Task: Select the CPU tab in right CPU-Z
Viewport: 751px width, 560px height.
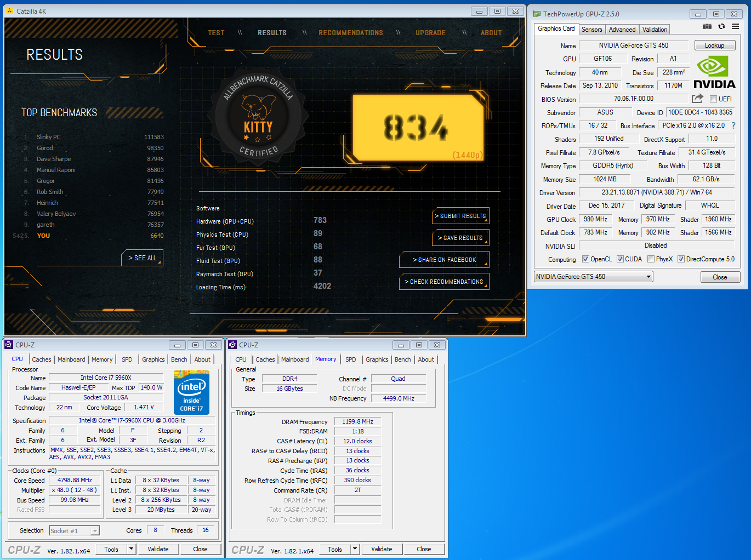Action: click(241, 359)
